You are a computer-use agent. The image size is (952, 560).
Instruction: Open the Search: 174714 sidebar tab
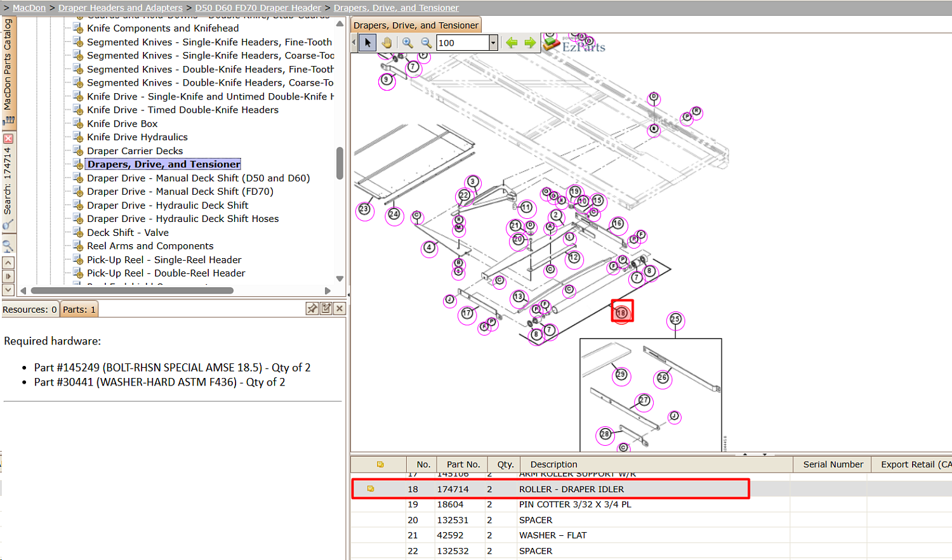[8, 181]
